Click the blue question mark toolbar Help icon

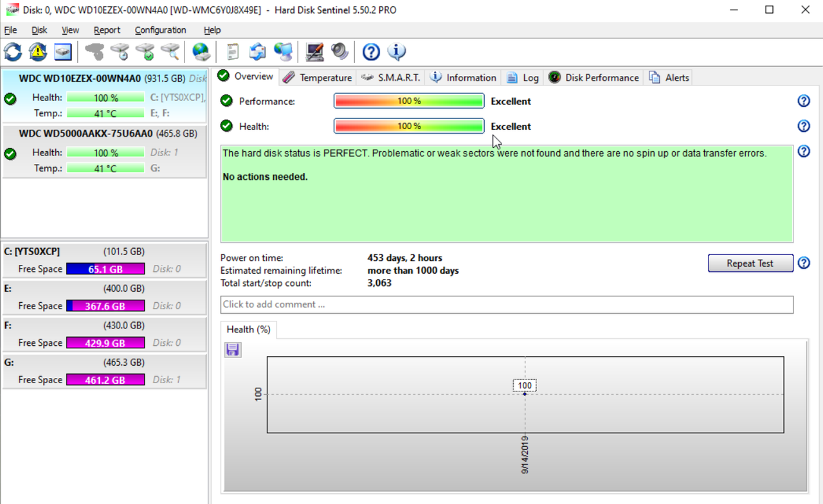tap(371, 52)
